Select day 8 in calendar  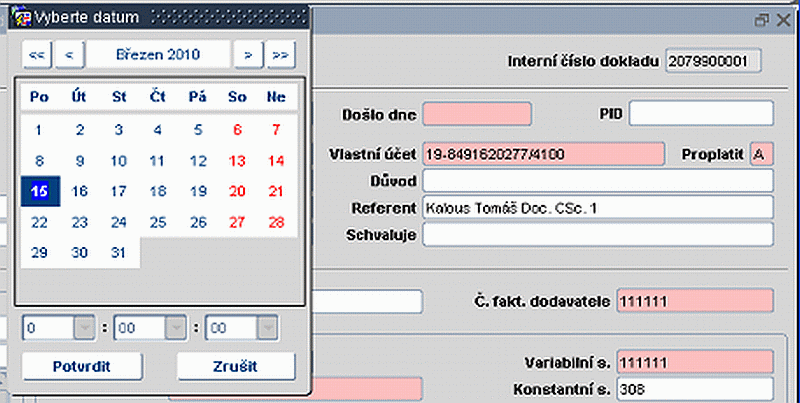(x=39, y=161)
